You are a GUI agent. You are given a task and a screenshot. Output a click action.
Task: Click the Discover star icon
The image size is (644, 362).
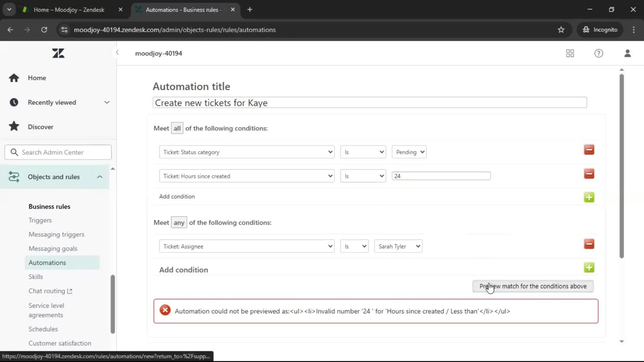tap(14, 126)
